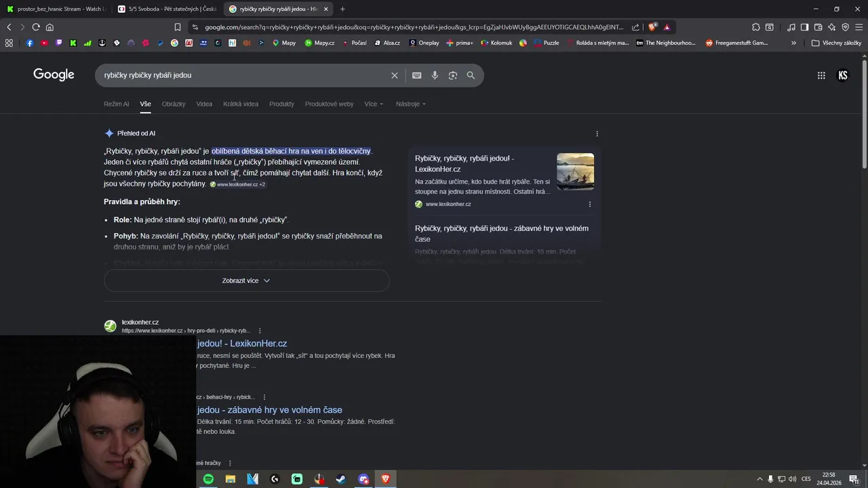The height and width of the screenshot is (488, 868).
Task: Select the Videa search tab
Action: coord(204,104)
